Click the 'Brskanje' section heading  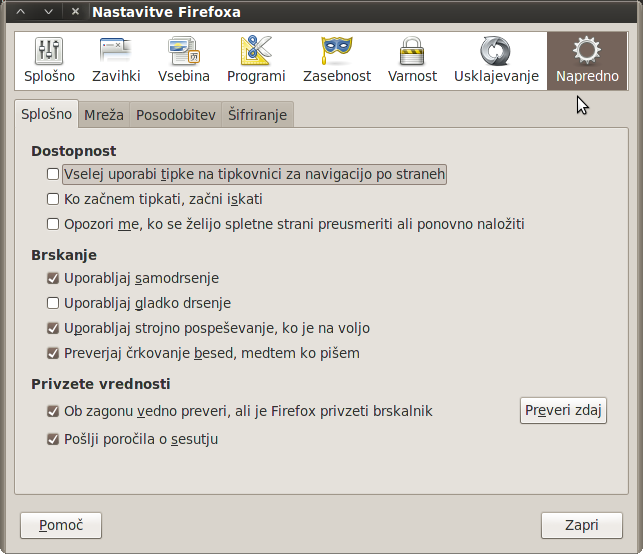pos(64,255)
